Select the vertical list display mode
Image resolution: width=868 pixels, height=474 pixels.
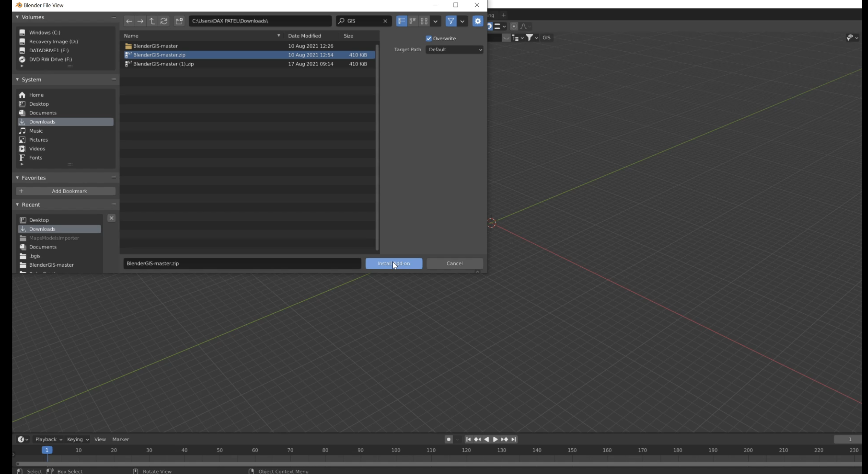coord(401,21)
